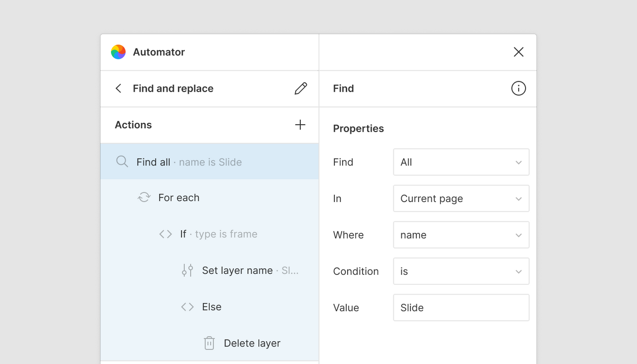637x364 pixels.
Task: Open the Find dropdown set to All
Action: point(461,162)
